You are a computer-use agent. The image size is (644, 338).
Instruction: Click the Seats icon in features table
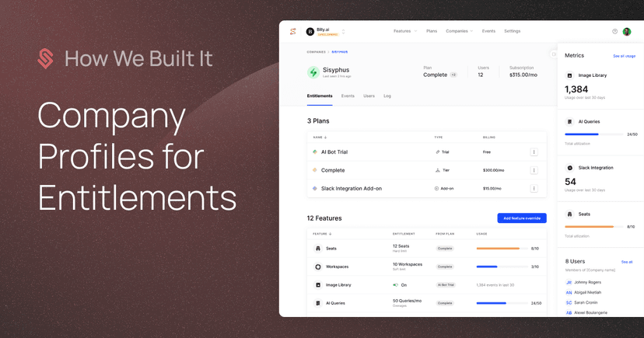tap(318, 249)
